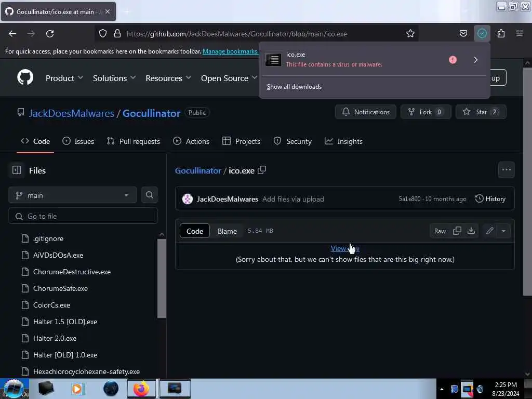Collapse the file tree side panel icon
This screenshot has height=399, width=532.
[17, 170]
